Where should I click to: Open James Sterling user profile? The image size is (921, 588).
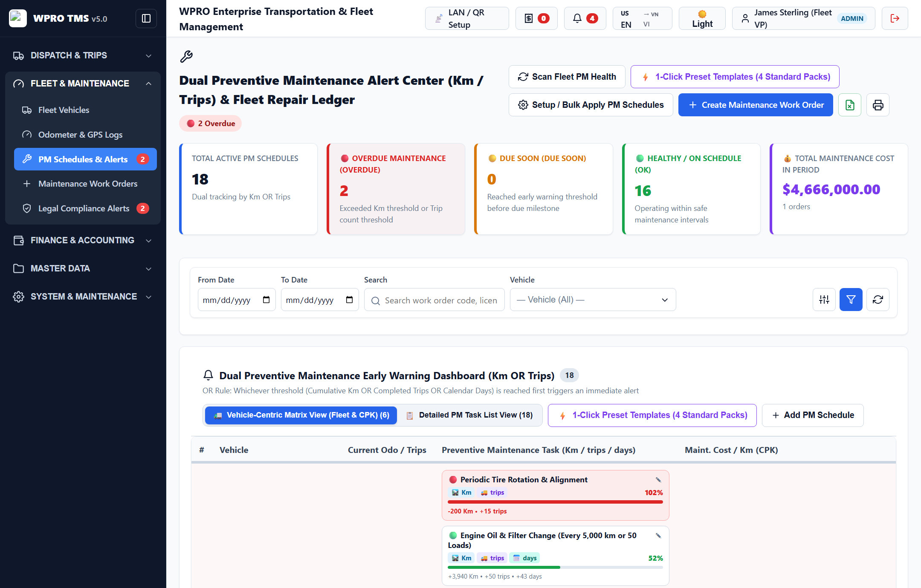[803, 18]
